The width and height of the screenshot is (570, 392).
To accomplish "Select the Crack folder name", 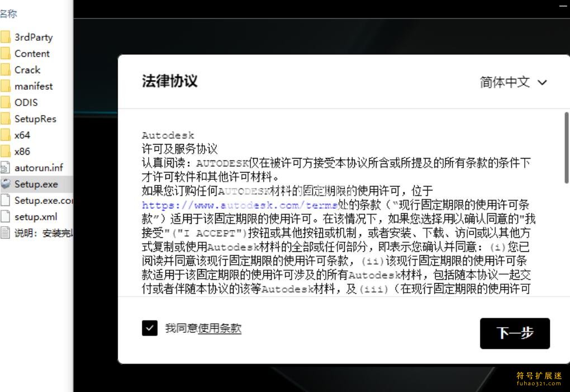I will click(27, 70).
